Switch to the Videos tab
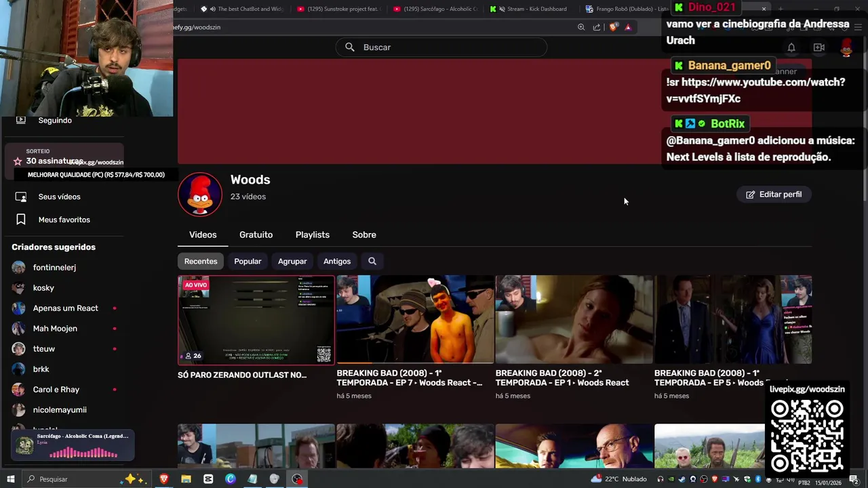Image resolution: width=868 pixels, height=488 pixels. point(203,235)
